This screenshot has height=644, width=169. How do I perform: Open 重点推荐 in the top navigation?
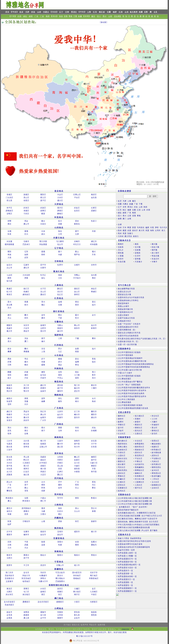click(x=133, y=12)
